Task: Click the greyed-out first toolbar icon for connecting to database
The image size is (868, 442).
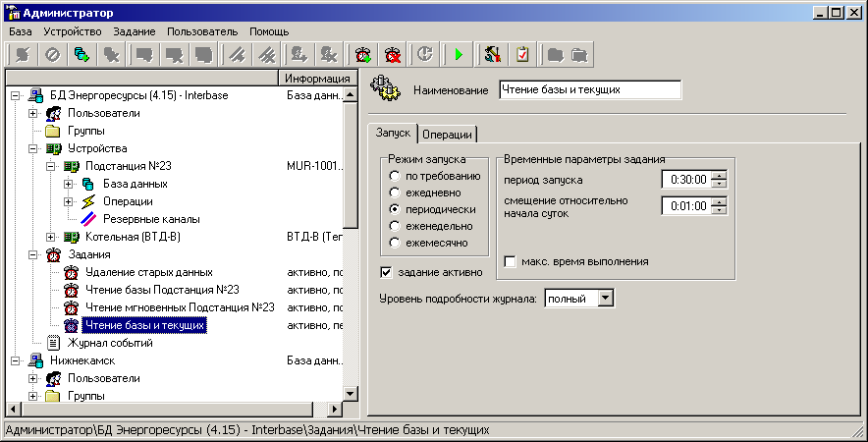Action: (23, 55)
